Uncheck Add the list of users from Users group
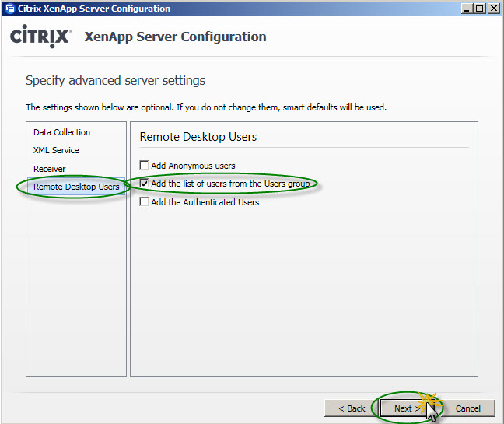This screenshot has height=424, width=504. [x=144, y=184]
